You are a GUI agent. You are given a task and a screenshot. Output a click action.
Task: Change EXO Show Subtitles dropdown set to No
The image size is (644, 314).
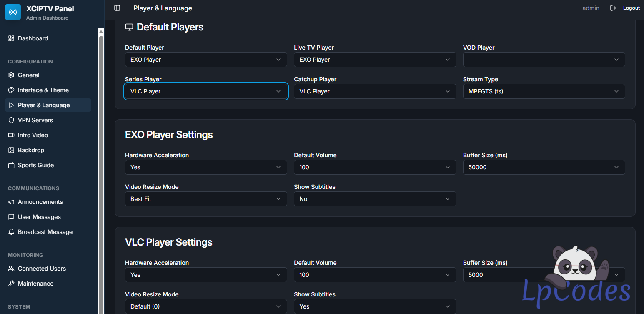click(375, 199)
